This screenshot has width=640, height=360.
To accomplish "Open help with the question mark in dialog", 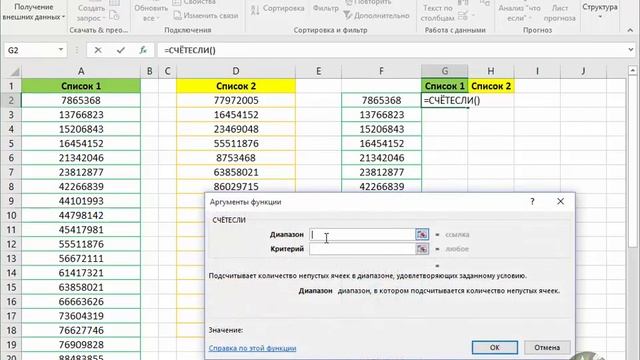I will coord(532,202).
